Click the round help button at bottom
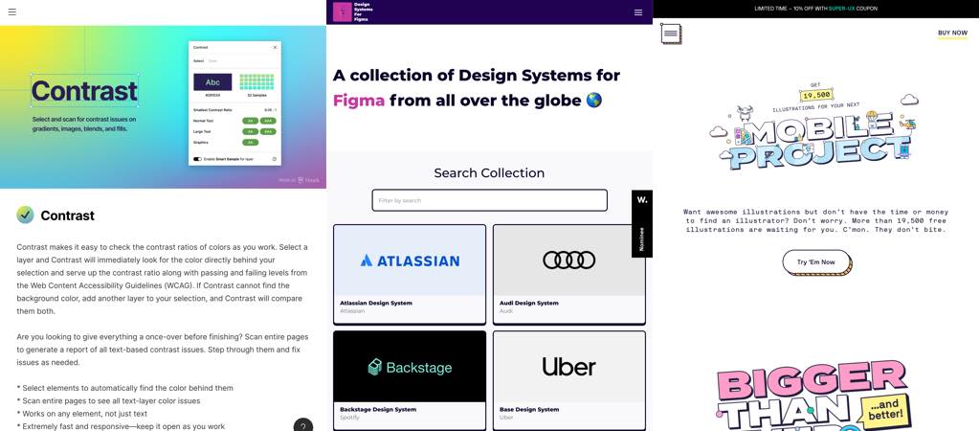 [x=303, y=426]
